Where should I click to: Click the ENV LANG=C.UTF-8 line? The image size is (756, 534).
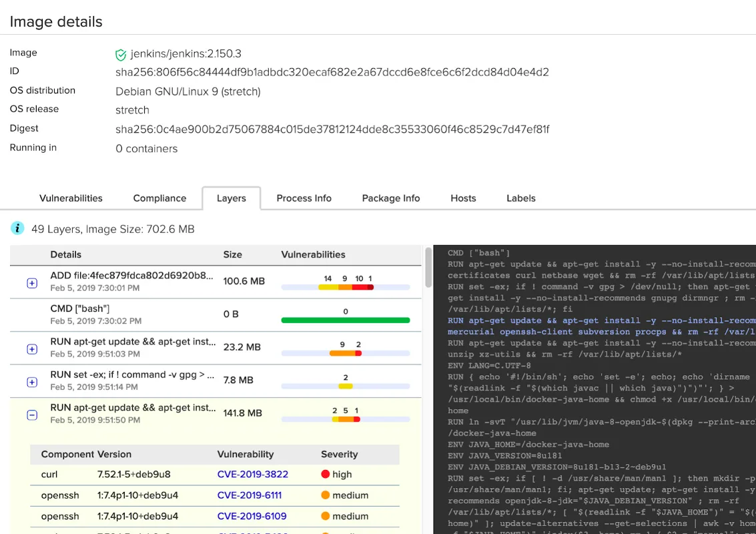489,366
